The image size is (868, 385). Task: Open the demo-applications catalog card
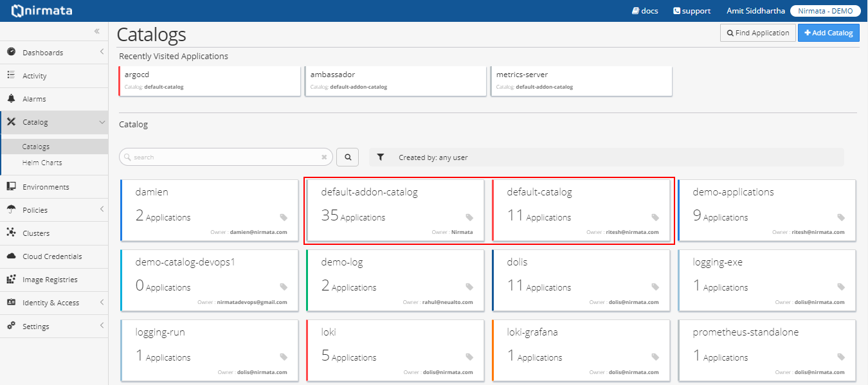[x=767, y=210]
